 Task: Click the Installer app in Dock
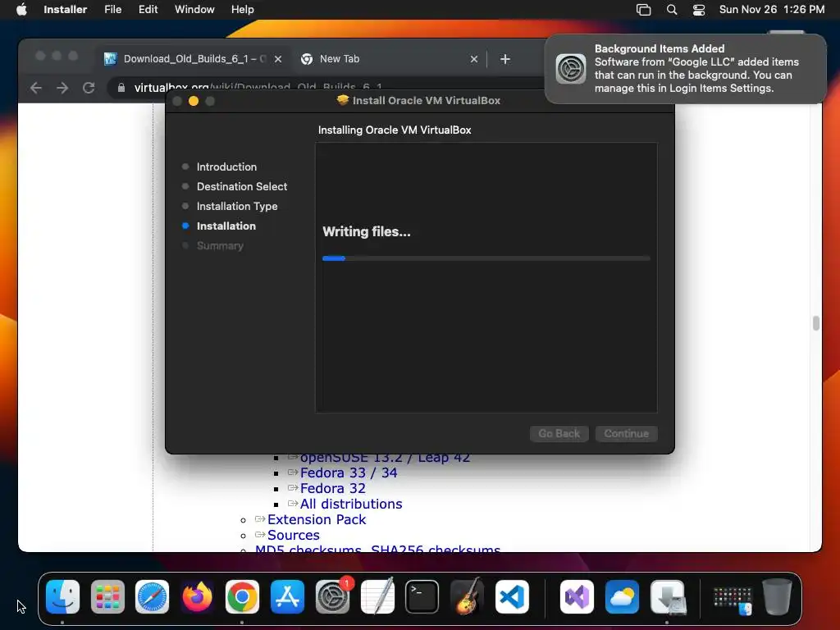click(x=668, y=597)
